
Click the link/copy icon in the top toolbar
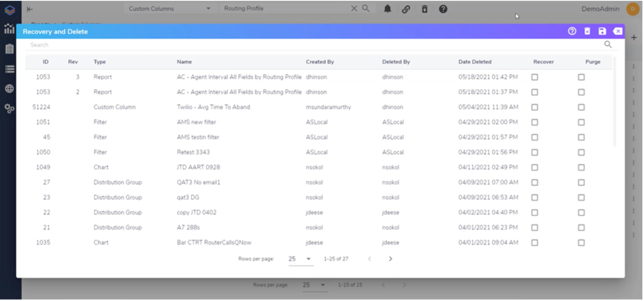point(406,9)
